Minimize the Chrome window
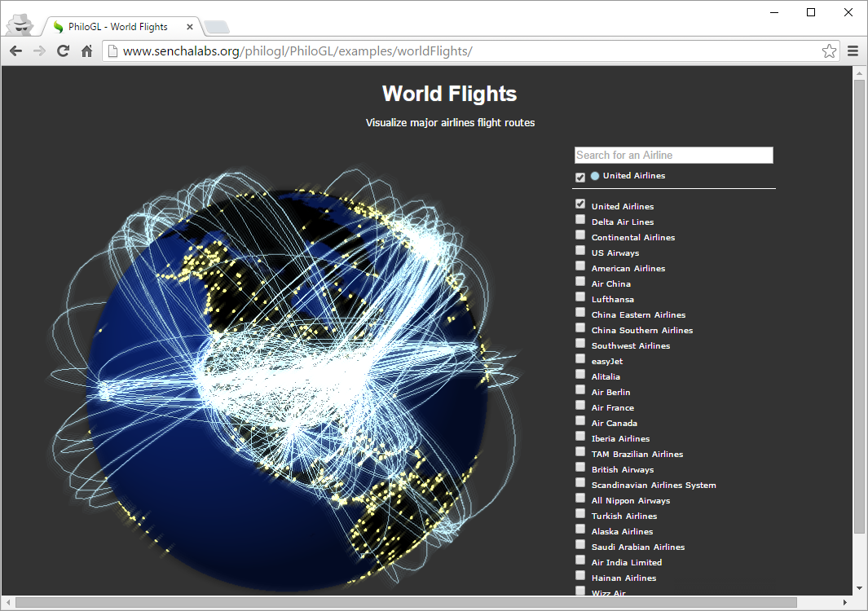 click(774, 12)
